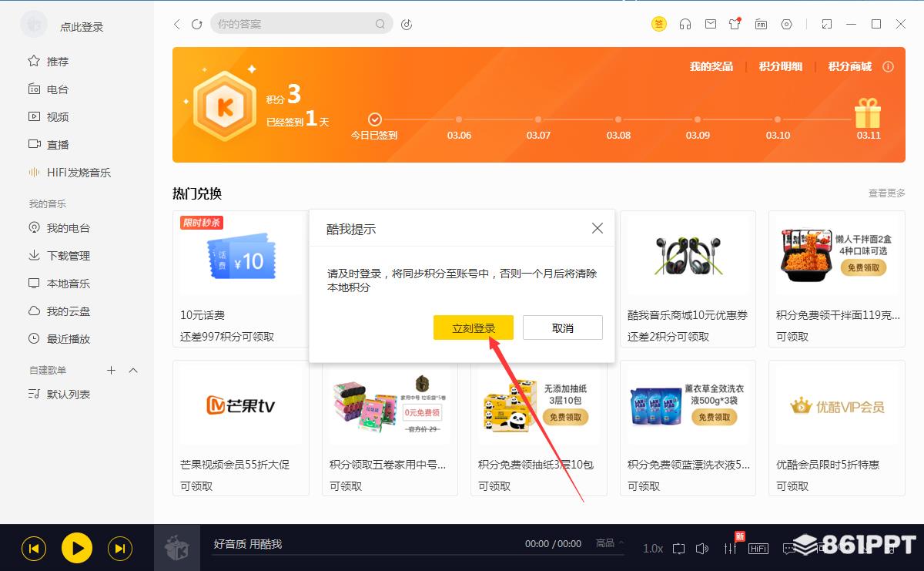Click the listen-recognition icon beside search box
Image resolution: width=924 pixels, height=571 pixels.
[x=407, y=24]
